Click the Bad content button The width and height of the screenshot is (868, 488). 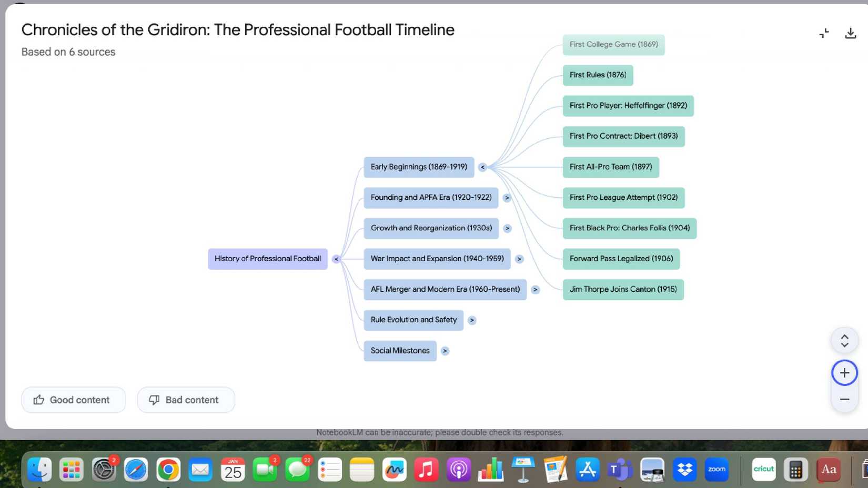(x=186, y=400)
